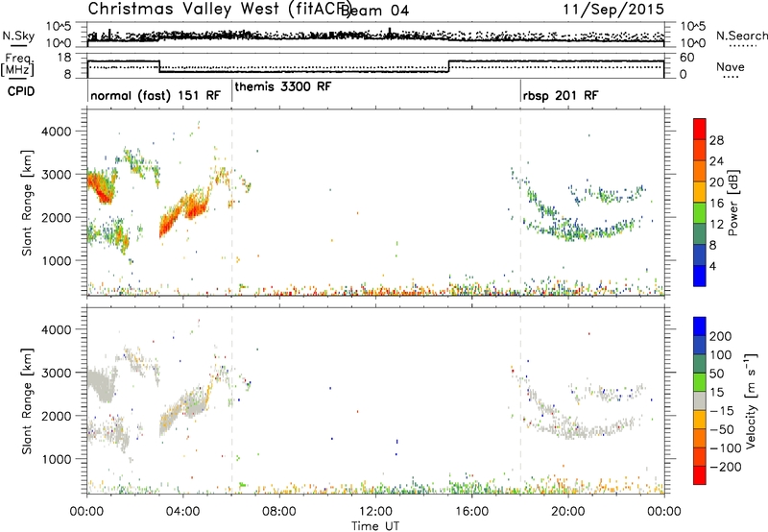Pick the Power colorbar segment between 24 and 28

pos(700,151)
